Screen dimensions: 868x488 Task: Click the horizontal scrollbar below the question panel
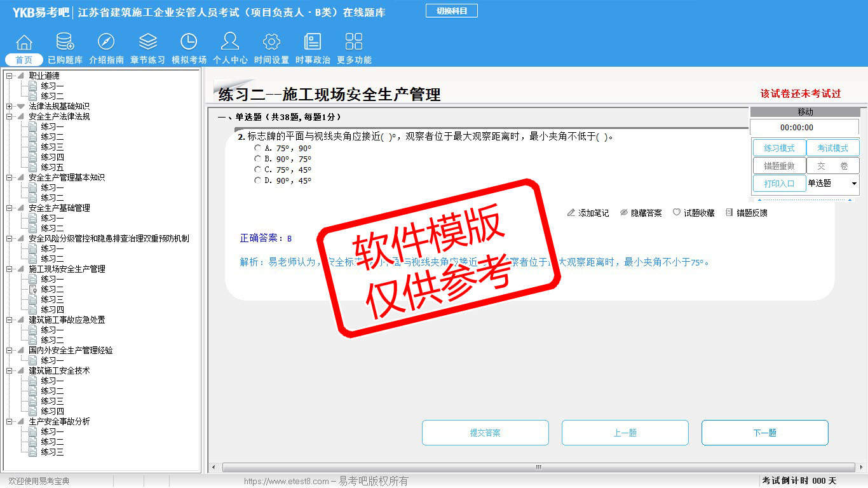[x=538, y=467]
